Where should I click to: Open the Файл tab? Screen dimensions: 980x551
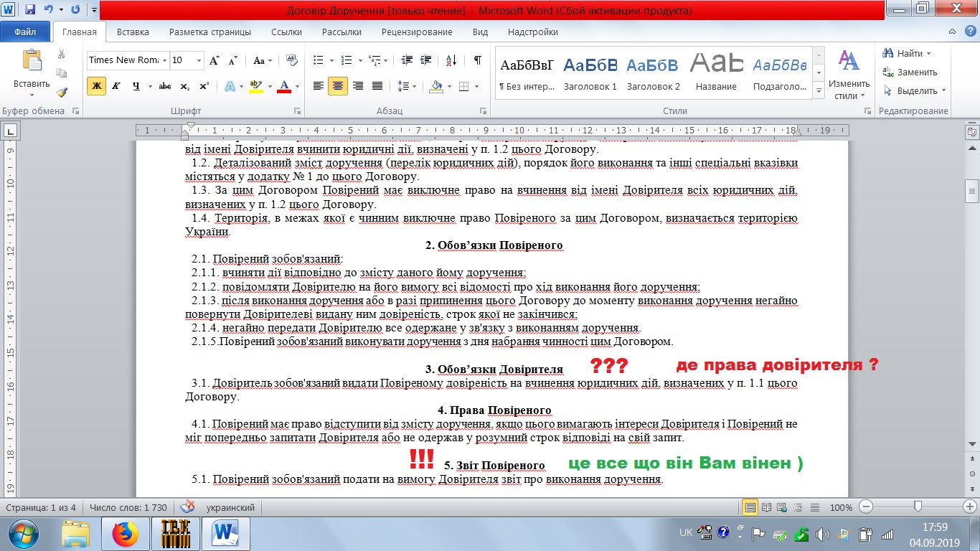pyautogui.click(x=25, y=32)
